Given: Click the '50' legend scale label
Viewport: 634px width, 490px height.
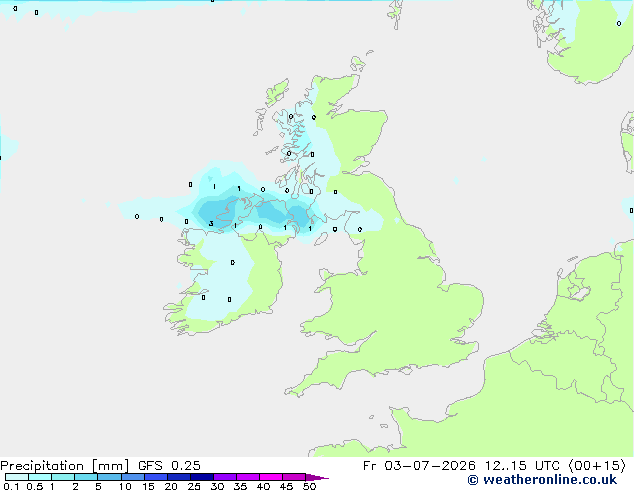Looking at the screenshot, I should pos(309,486).
